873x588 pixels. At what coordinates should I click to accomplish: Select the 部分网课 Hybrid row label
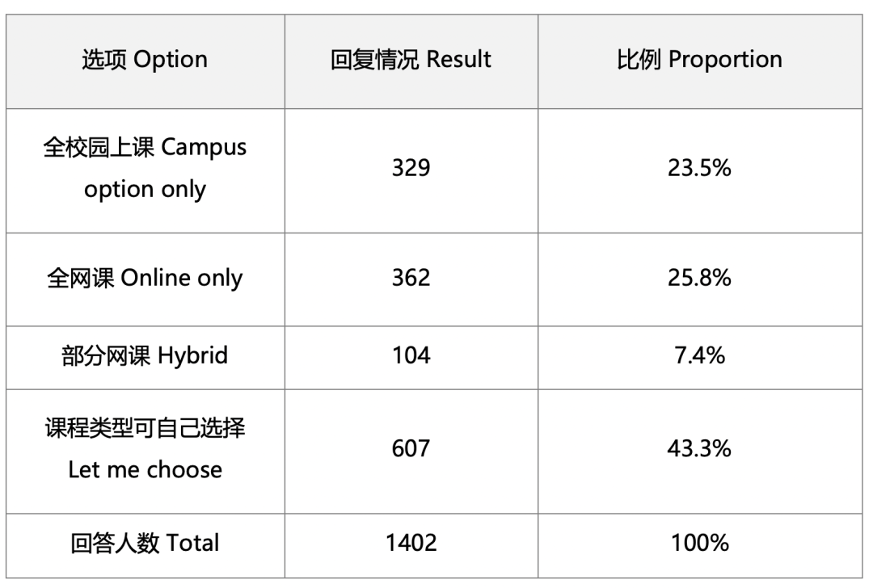[145, 356]
